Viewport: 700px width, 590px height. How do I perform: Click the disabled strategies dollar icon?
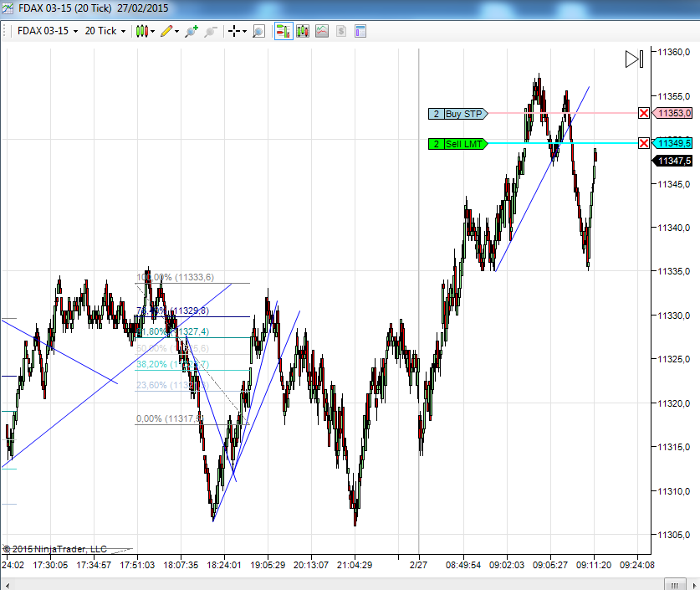coord(341,31)
